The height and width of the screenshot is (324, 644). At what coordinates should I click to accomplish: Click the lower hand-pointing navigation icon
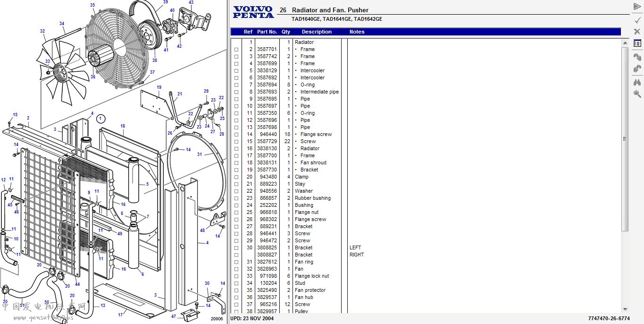(637, 69)
